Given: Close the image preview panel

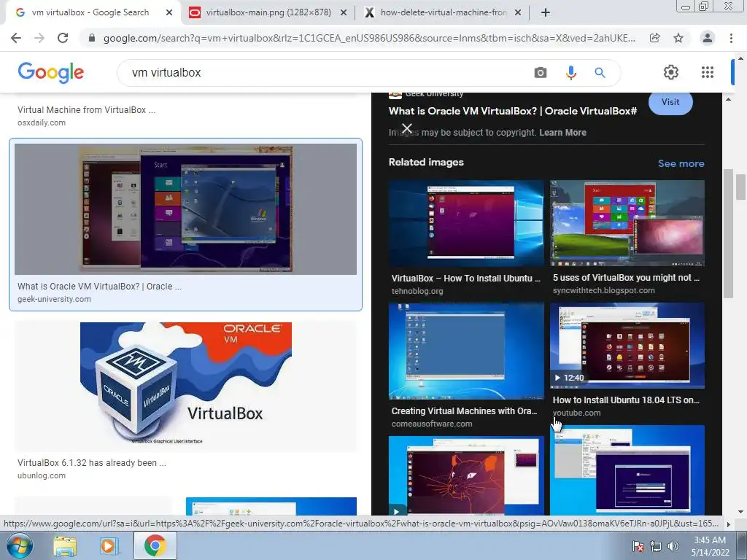Looking at the screenshot, I should (407, 128).
